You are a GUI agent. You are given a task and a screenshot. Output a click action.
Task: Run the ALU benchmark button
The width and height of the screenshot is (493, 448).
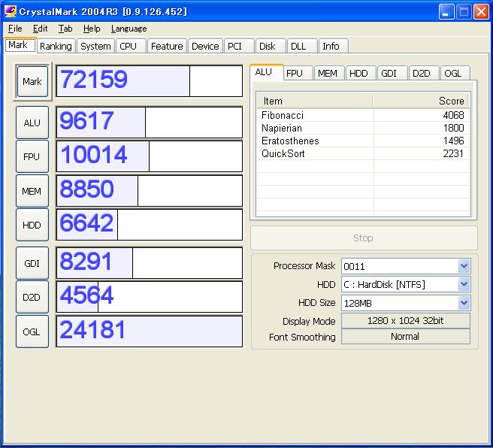coord(32,123)
